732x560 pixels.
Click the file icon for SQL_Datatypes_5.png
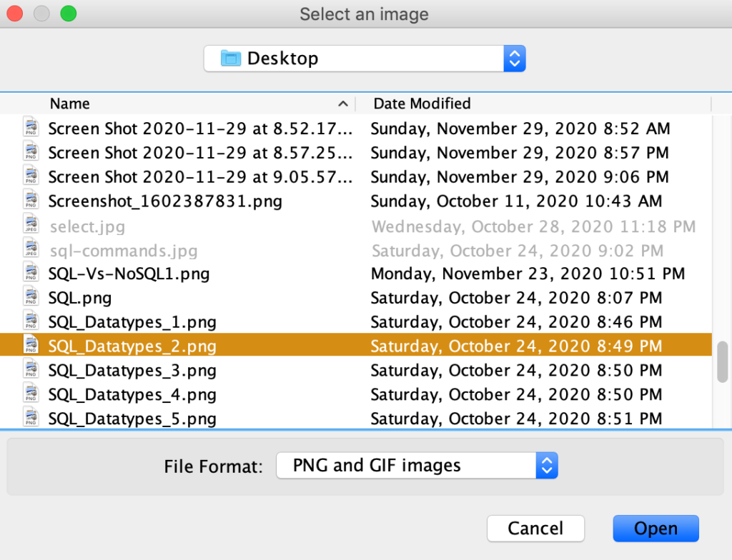[x=31, y=418]
